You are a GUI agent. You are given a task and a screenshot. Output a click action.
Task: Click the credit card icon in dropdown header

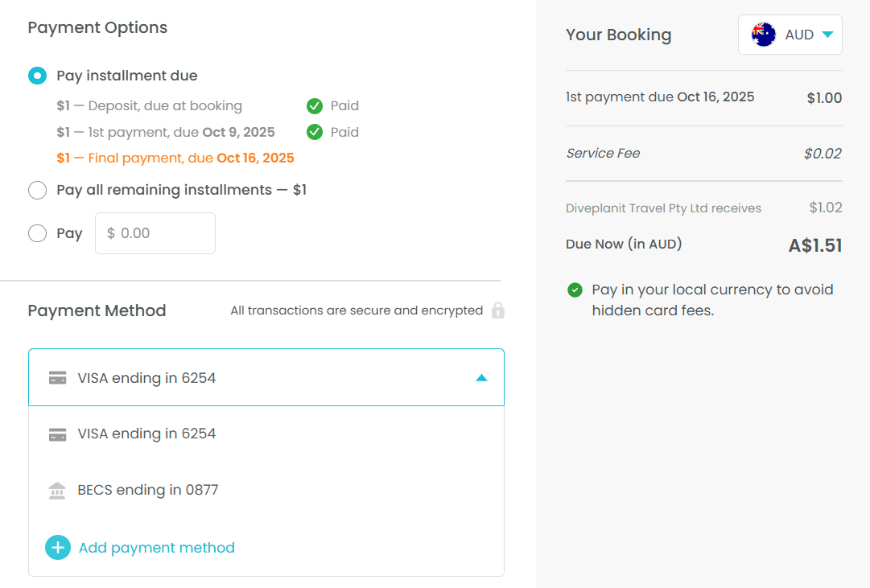click(x=57, y=377)
